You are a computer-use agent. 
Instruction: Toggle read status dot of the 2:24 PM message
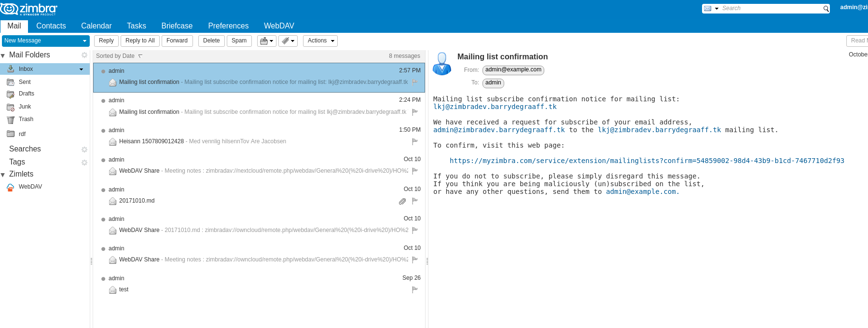click(103, 101)
